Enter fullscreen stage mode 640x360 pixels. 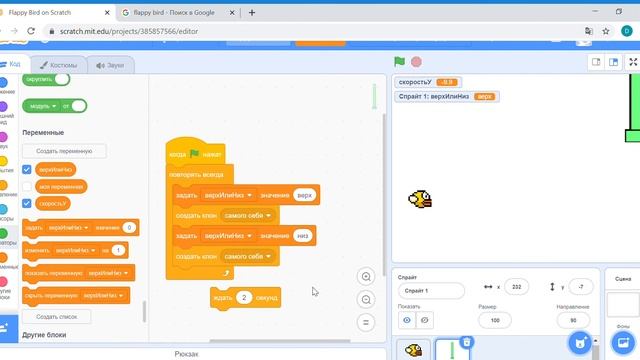point(633,62)
